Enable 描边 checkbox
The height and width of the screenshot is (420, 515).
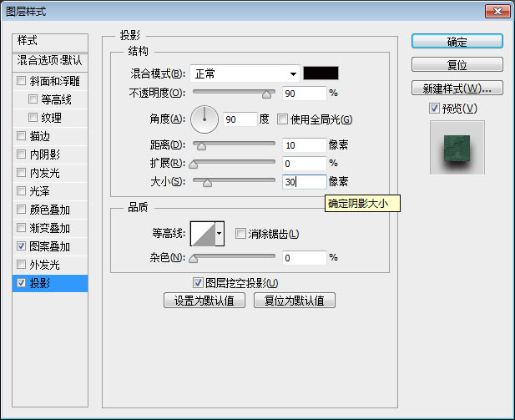coord(21,135)
